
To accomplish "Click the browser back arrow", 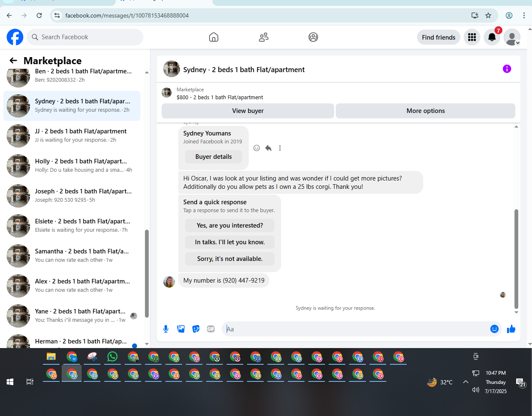I will click(9, 15).
